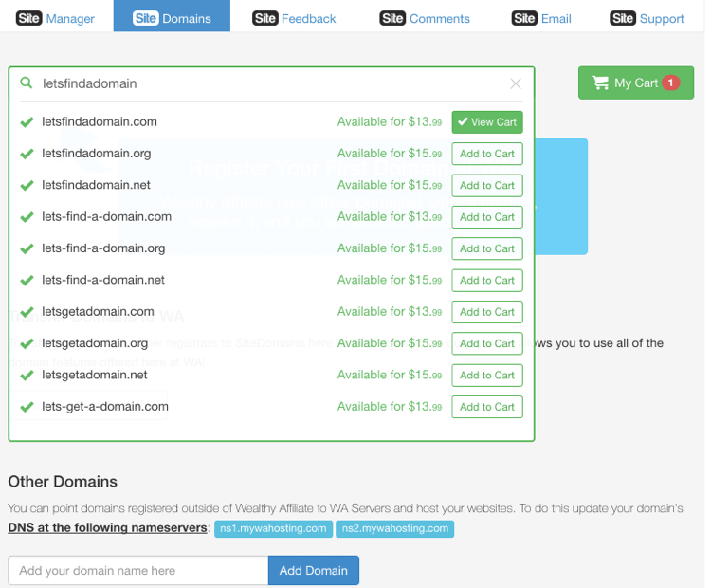
Task: Click the Site badge icon in Domains tab
Action: [146, 18]
